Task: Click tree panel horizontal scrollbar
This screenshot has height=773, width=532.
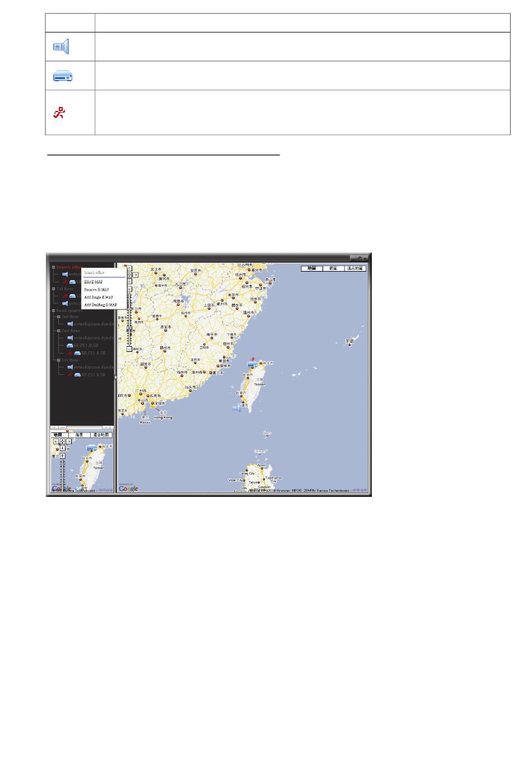Action: [82, 427]
